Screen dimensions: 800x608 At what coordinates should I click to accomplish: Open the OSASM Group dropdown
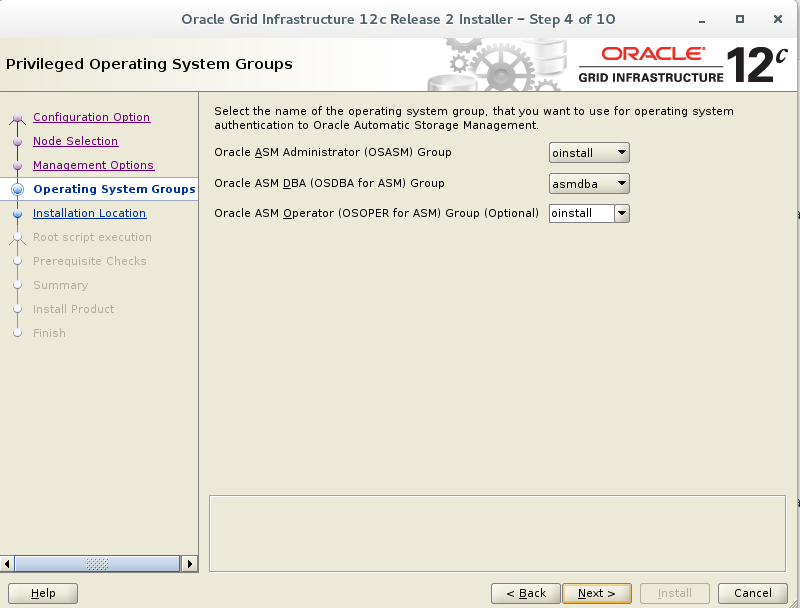point(589,153)
